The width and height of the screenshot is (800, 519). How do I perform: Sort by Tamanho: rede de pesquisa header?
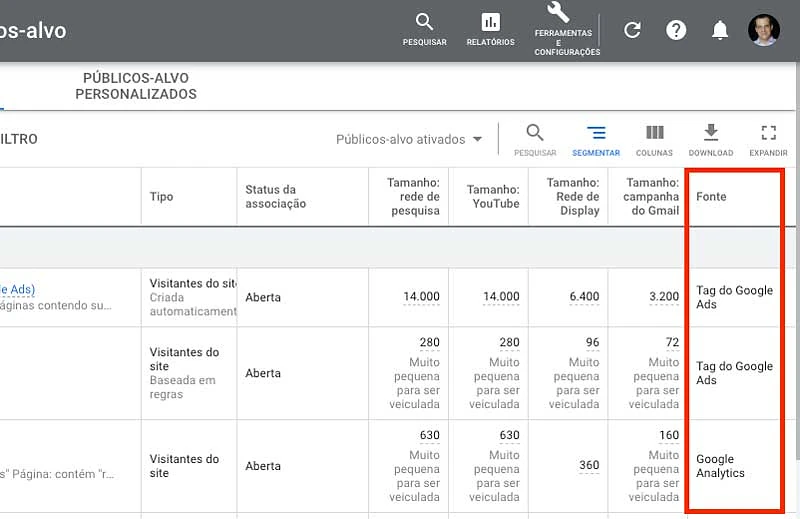pyautogui.click(x=413, y=196)
